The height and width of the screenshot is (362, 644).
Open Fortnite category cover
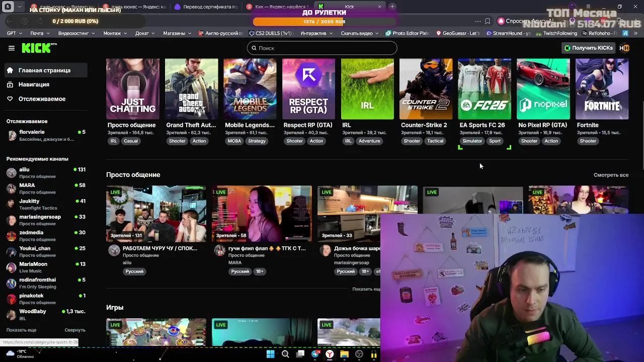click(602, 89)
